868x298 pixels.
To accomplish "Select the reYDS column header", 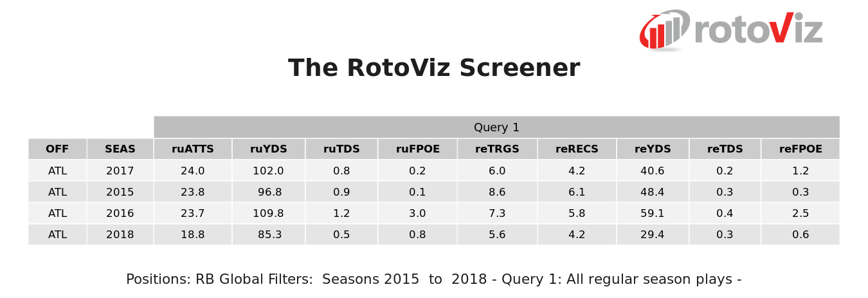I will (653, 149).
